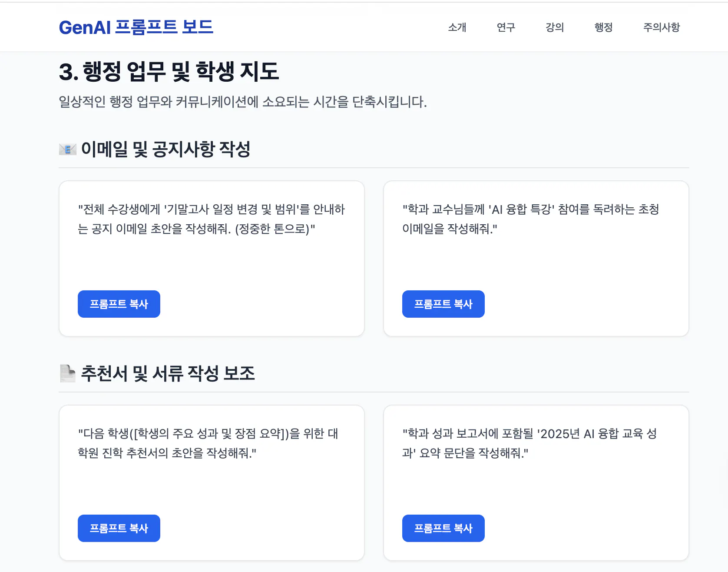This screenshot has width=728, height=572.
Task: Click the document icon beside 추천서 및 서류 작성 보조
Action: 67,373
